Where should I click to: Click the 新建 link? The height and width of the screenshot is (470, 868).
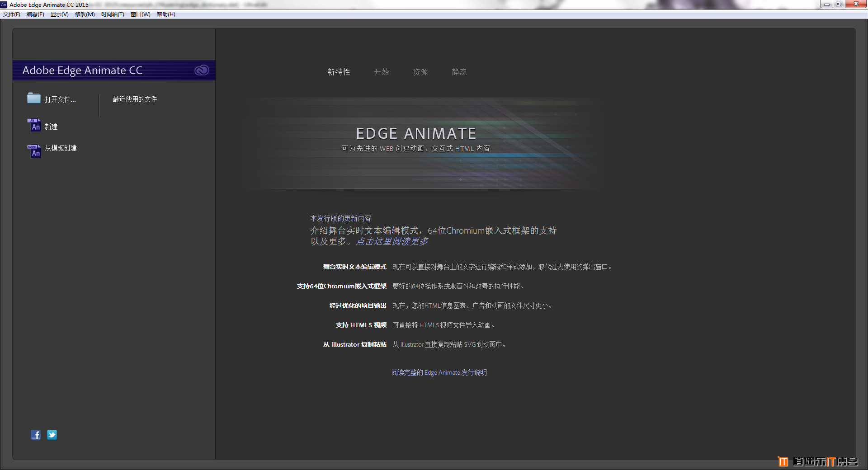pos(51,127)
